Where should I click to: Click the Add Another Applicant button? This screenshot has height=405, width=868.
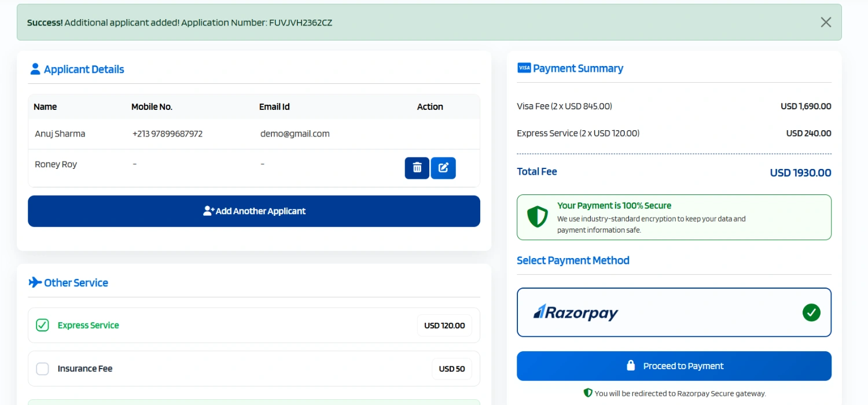[x=254, y=211]
